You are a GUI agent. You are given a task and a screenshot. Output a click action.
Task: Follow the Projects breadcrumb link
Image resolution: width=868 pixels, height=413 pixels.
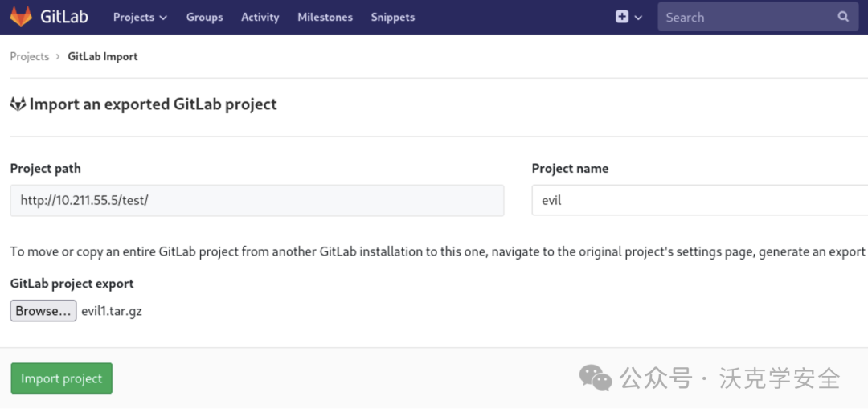tap(30, 57)
